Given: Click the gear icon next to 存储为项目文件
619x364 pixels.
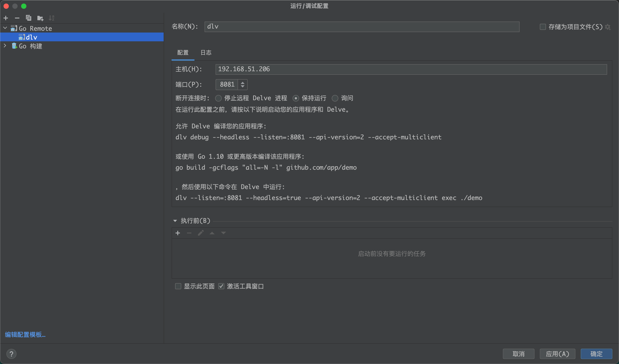Looking at the screenshot, I should (608, 27).
